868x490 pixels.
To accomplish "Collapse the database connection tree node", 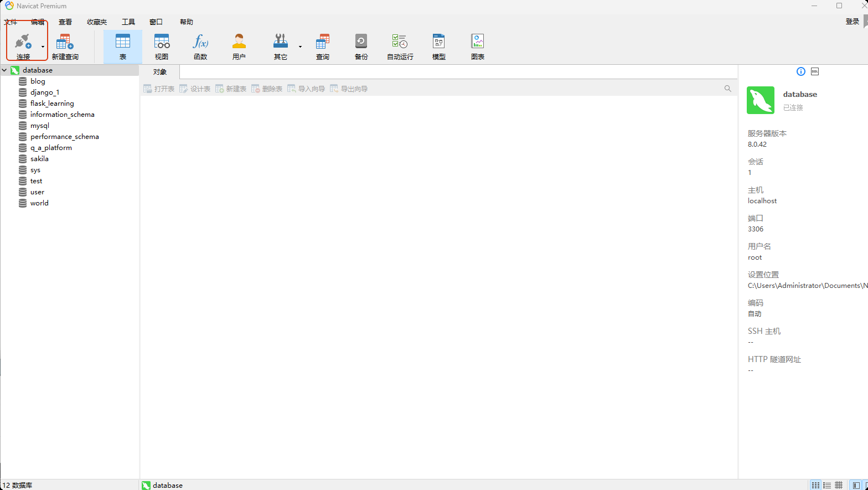I will click(x=4, y=70).
